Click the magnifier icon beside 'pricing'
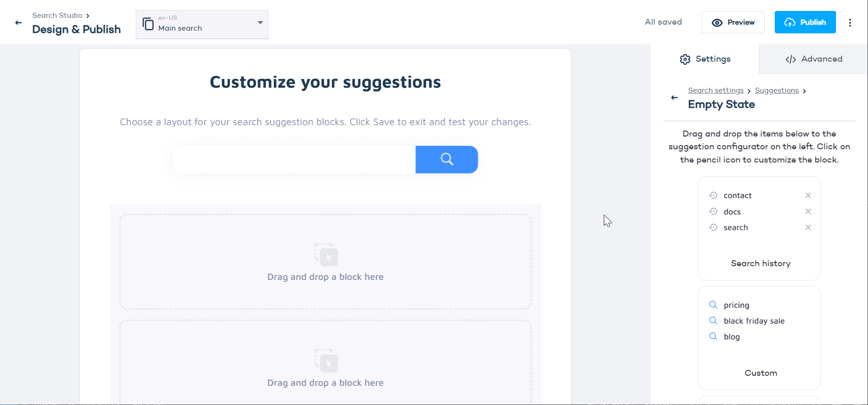 (713, 305)
